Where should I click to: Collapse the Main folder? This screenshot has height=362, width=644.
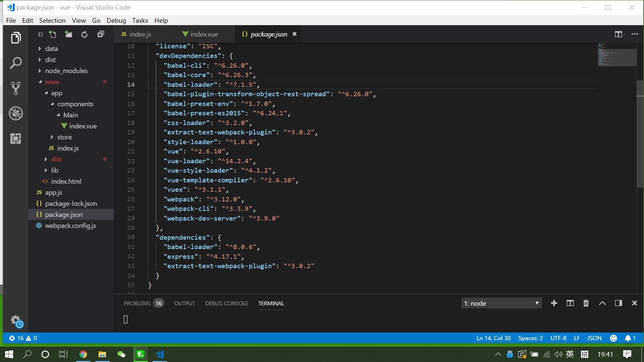pyautogui.click(x=71, y=115)
